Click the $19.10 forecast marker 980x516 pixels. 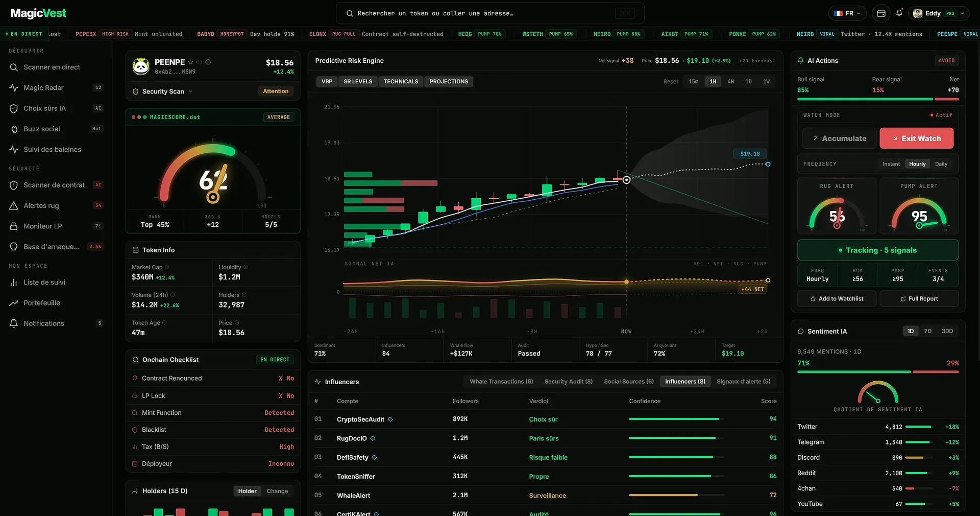(750, 154)
